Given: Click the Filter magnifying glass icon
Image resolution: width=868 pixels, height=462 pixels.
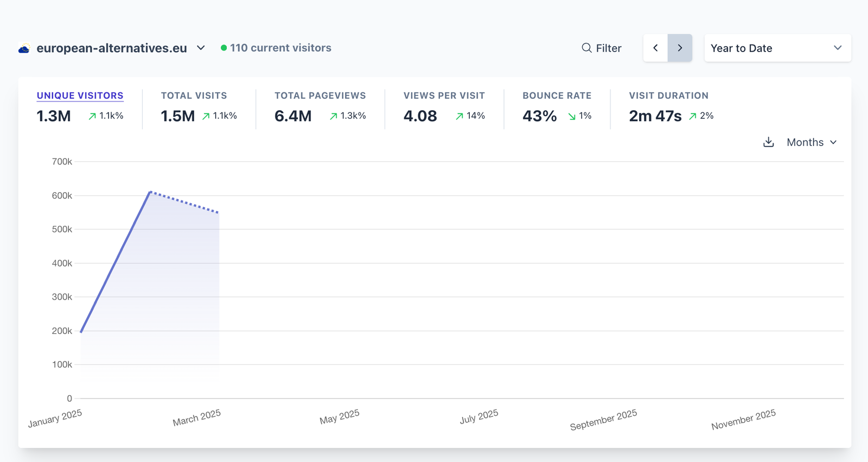Looking at the screenshot, I should click(586, 48).
